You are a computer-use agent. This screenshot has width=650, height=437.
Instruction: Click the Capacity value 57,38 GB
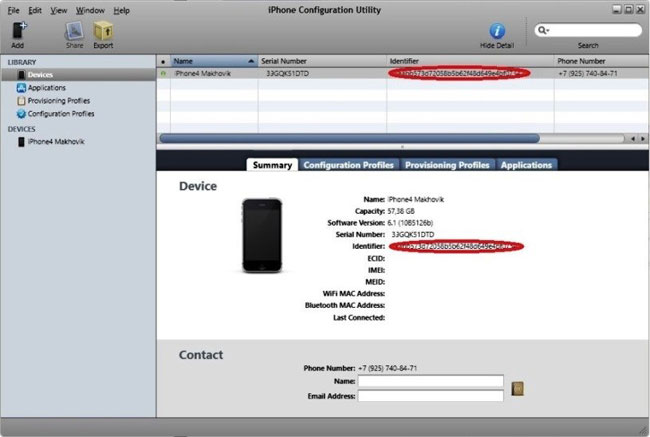[x=401, y=211]
